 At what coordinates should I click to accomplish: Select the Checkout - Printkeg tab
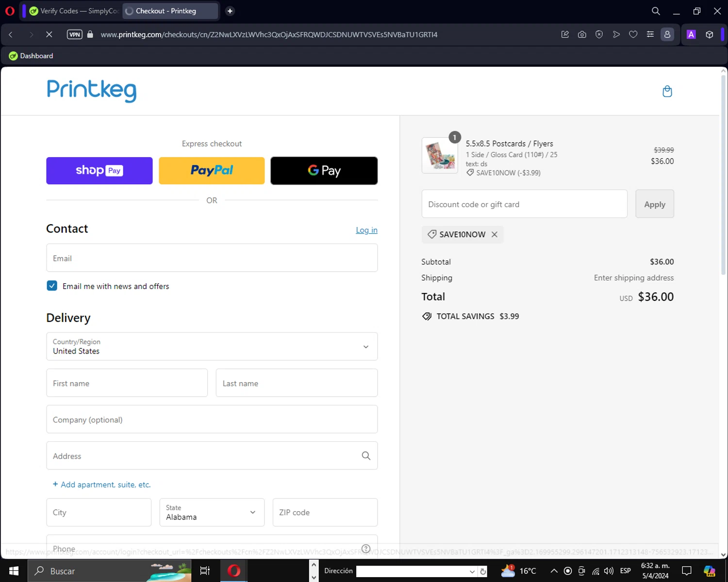tap(170, 11)
